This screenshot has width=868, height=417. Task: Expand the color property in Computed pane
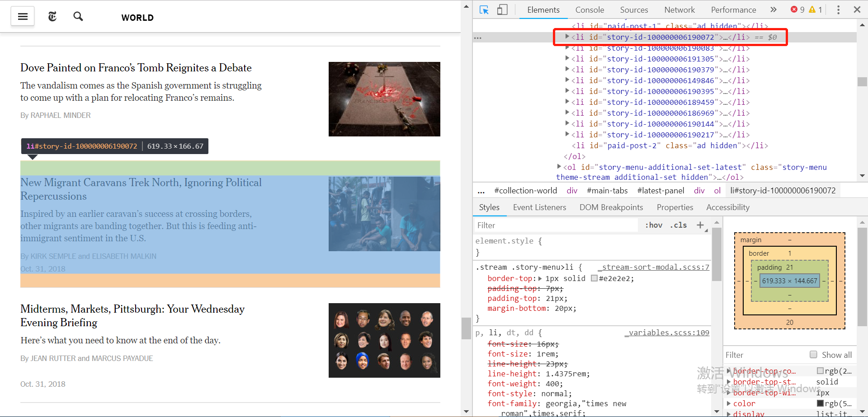729,403
